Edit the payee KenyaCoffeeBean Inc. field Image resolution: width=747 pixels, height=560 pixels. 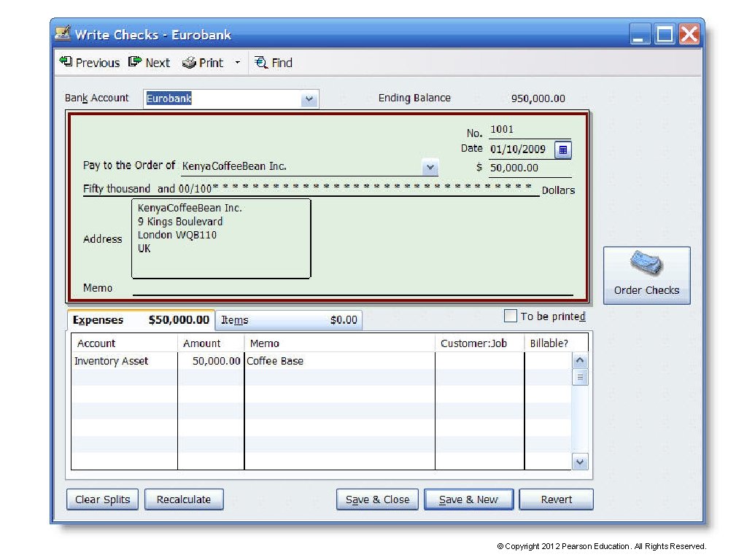point(301,166)
